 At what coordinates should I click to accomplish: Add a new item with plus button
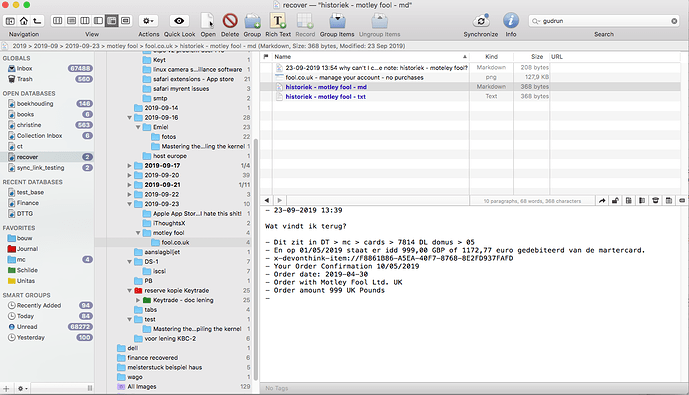click(6, 388)
